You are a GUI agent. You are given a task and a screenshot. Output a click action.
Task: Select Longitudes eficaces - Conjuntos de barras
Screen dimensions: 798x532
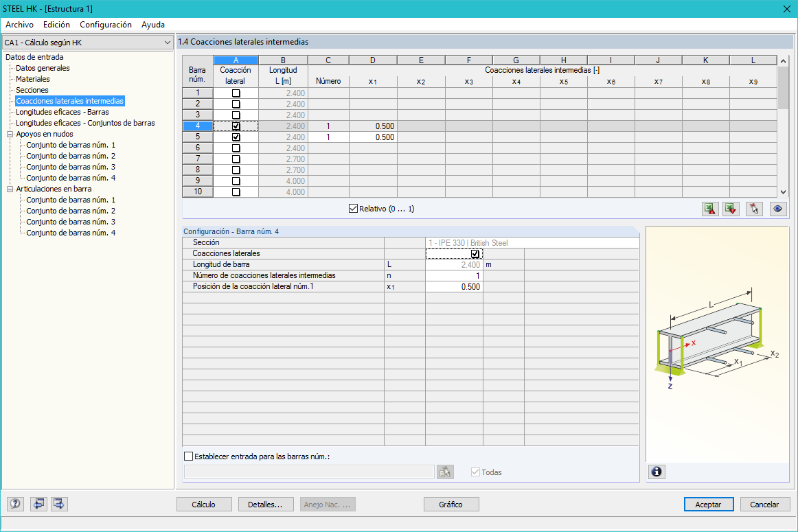[85, 123]
